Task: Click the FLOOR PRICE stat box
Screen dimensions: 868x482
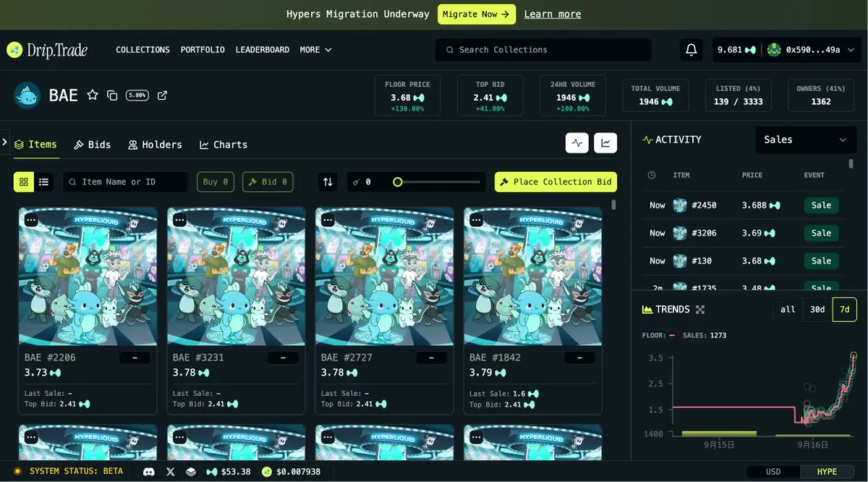Action: pyautogui.click(x=407, y=96)
